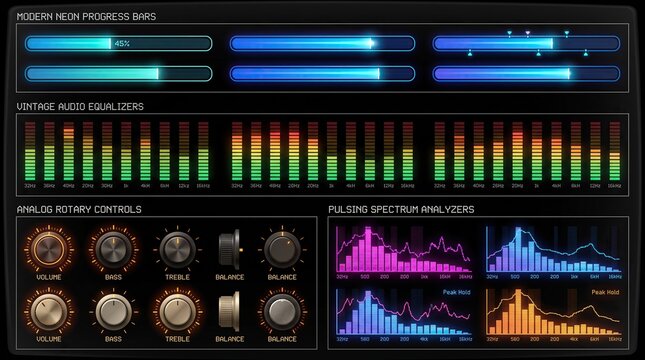This screenshot has height=360, width=645.
Task: Click the rightmost upward marker beneath the marker bar
Action: click(585, 53)
